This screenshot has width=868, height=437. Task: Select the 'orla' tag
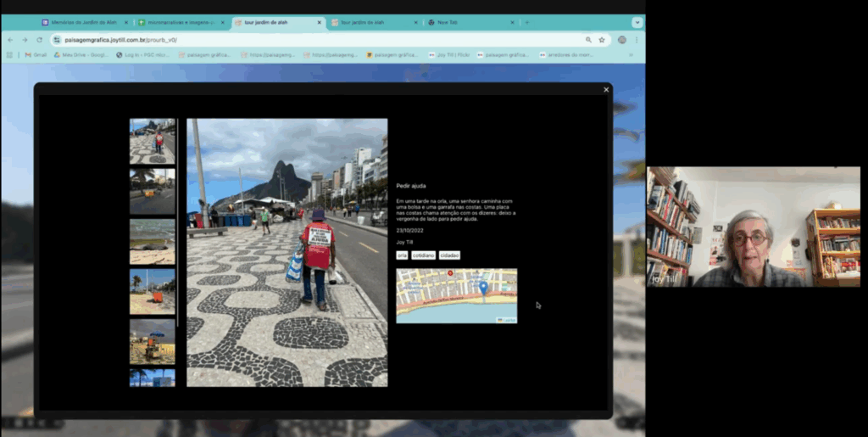click(402, 255)
